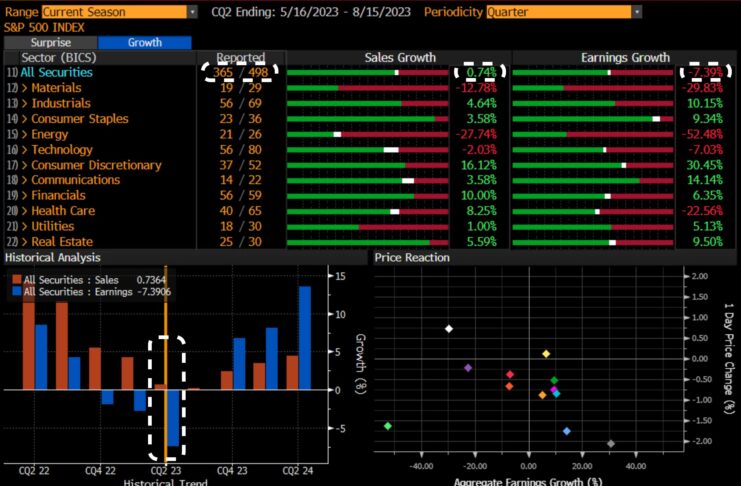This screenshot has width=741, height=486.
Task: Switch to the Surprise tab
Action: point(51,43)
